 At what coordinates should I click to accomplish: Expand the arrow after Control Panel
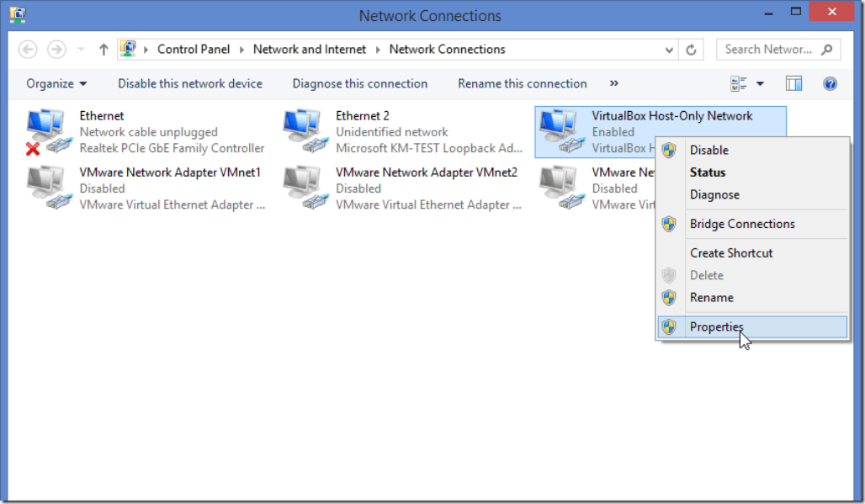pos(241,50)
